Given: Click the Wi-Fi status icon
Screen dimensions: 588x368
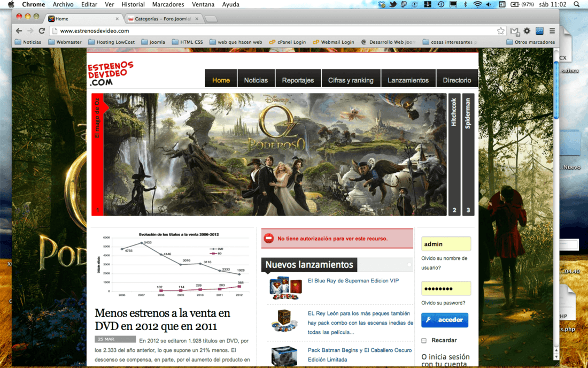Looking at the screenshot, I should click(x=477, y=4).
